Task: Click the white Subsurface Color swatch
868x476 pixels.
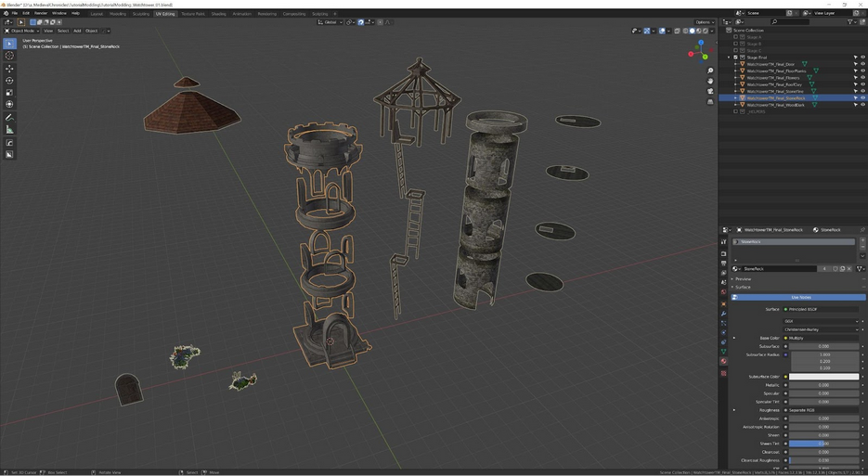Action: coord(823,377)
